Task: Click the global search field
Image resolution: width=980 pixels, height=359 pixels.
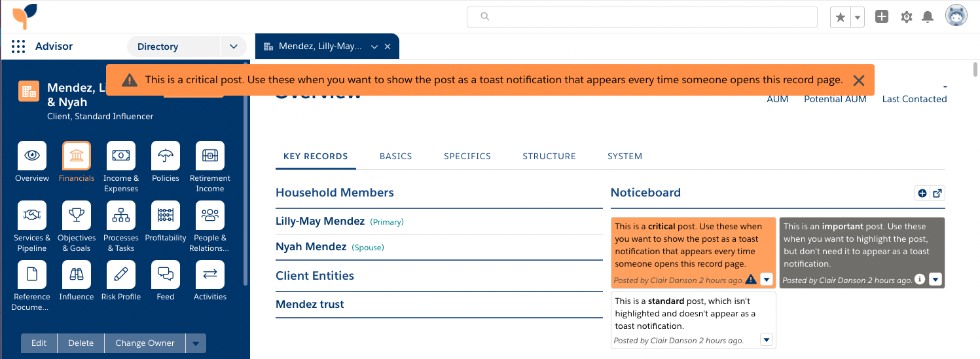Action: coord(642,17)
